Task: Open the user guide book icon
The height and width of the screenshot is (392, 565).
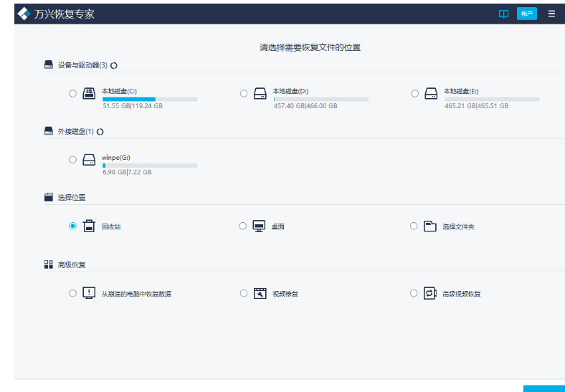Action: 503,14
